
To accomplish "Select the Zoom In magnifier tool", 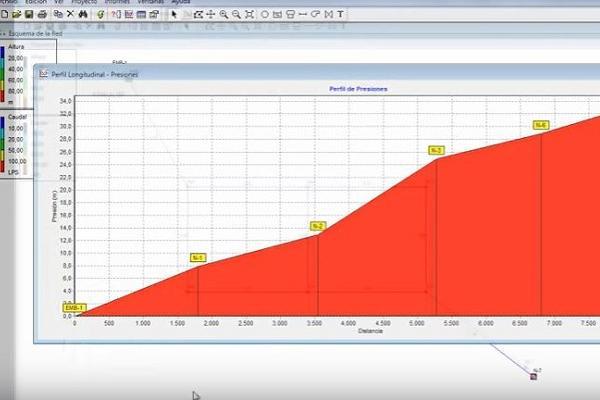I will [223, 15].
